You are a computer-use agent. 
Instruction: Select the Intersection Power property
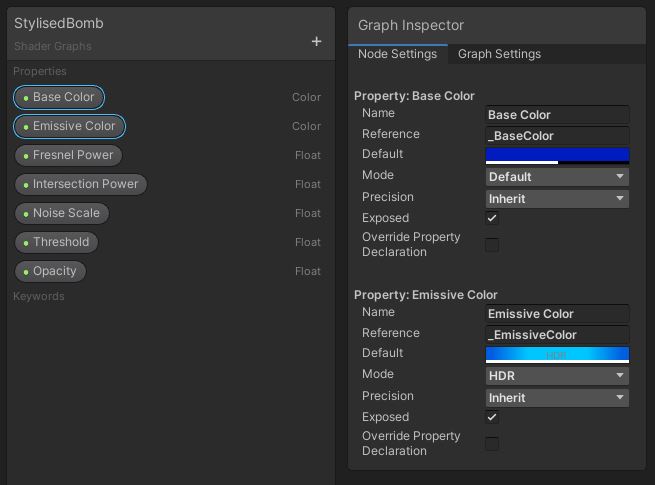point(81,184)
